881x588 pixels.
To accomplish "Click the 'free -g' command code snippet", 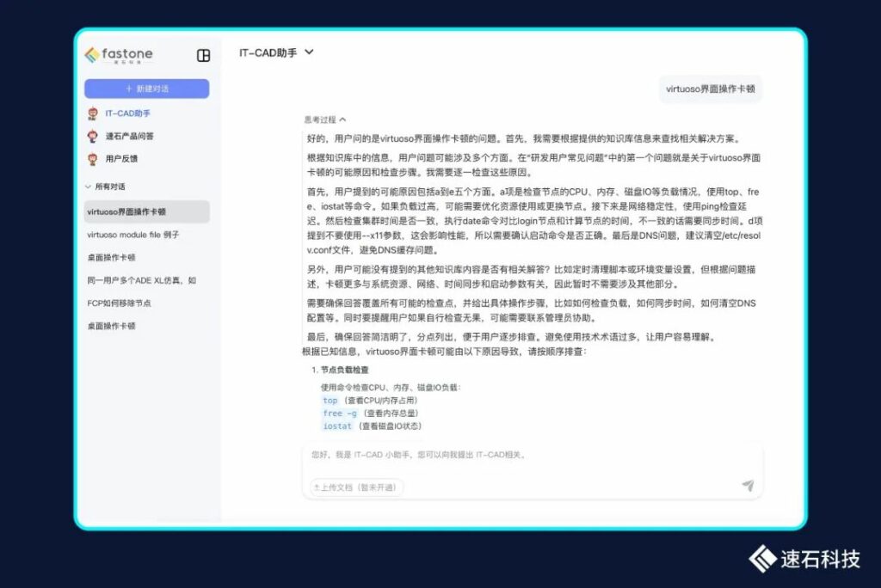I will [x=339, y=413].
